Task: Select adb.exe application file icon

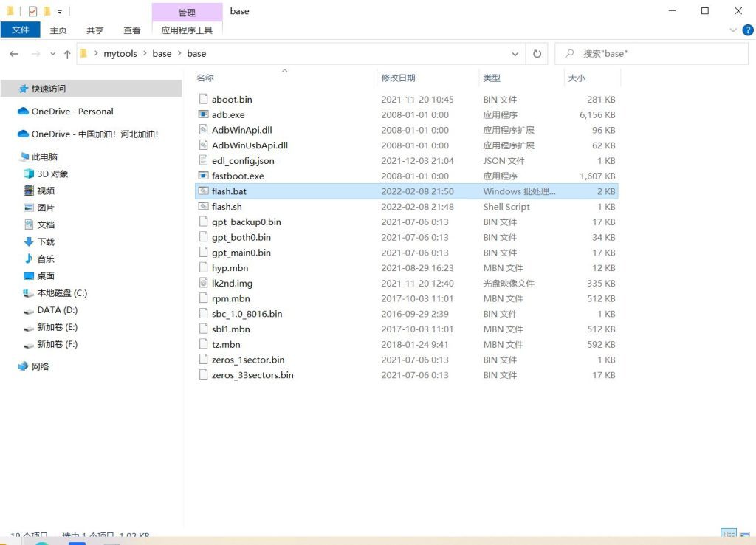Action: (x=204, y=114)
